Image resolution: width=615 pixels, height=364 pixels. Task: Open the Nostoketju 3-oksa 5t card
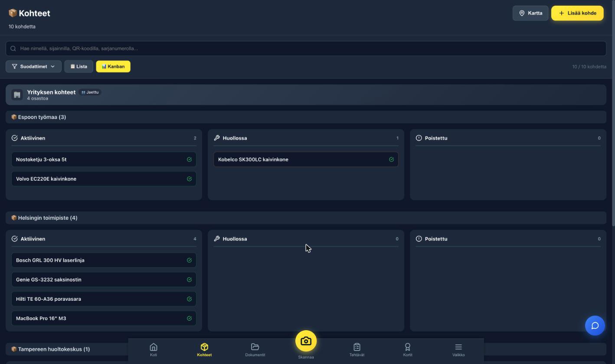coord(104,159)
